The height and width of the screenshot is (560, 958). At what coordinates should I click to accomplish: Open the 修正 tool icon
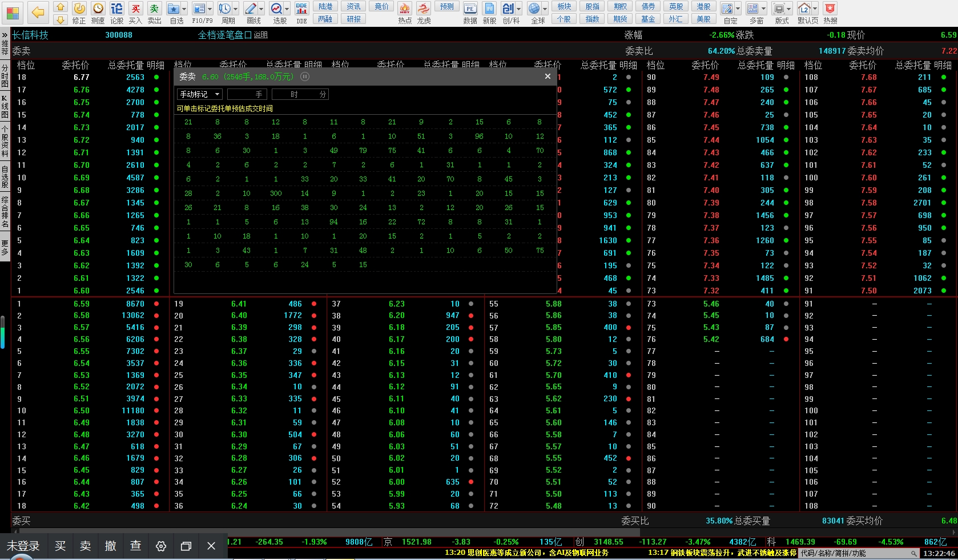click(x=79, y=9)
